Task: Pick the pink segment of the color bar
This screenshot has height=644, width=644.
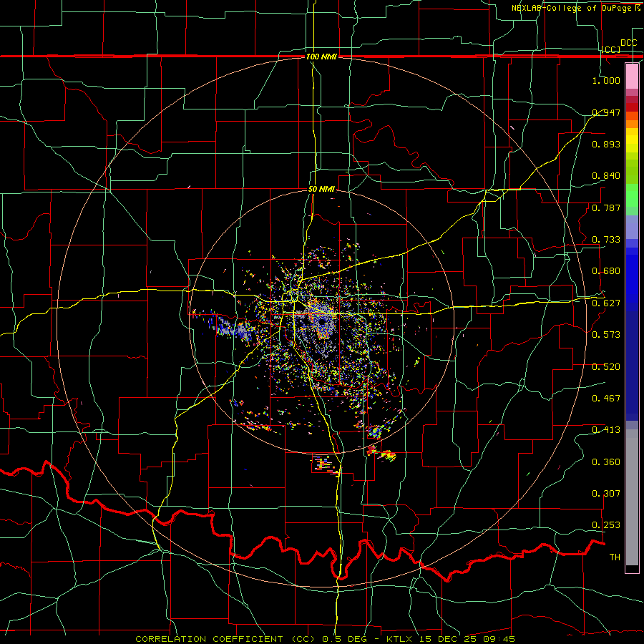Action: click(x=632, y=76)
